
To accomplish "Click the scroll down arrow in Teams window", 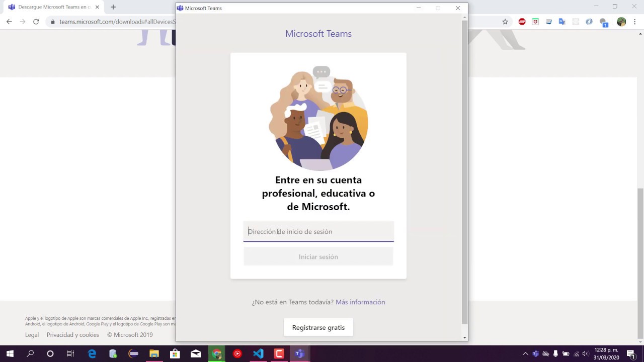I will 464,337.
